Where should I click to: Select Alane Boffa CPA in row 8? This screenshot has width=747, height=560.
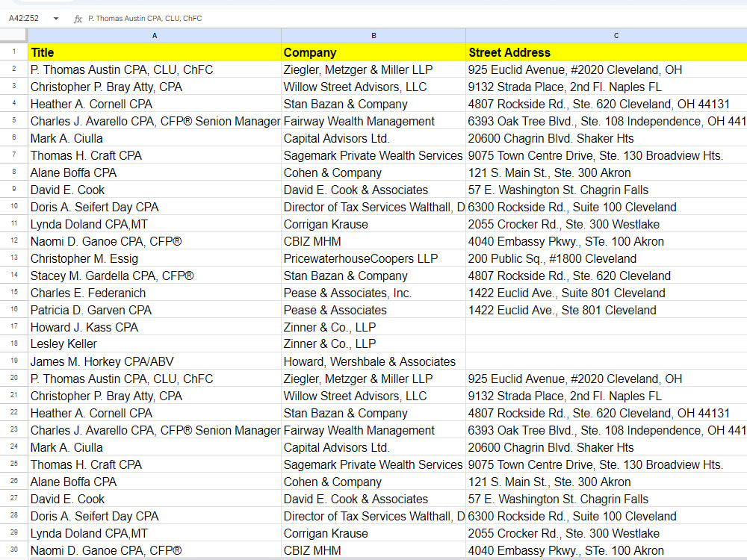coord(155,172)
